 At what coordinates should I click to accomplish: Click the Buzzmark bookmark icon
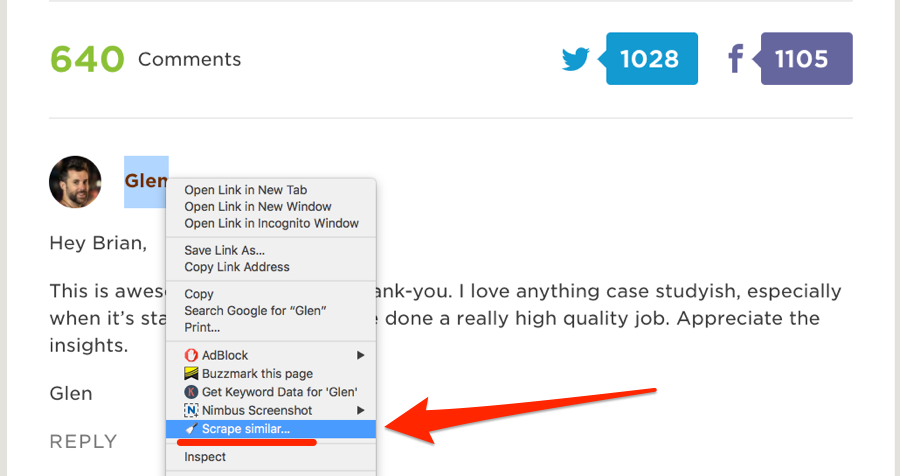pyautogui.click(x=192, y=374)
